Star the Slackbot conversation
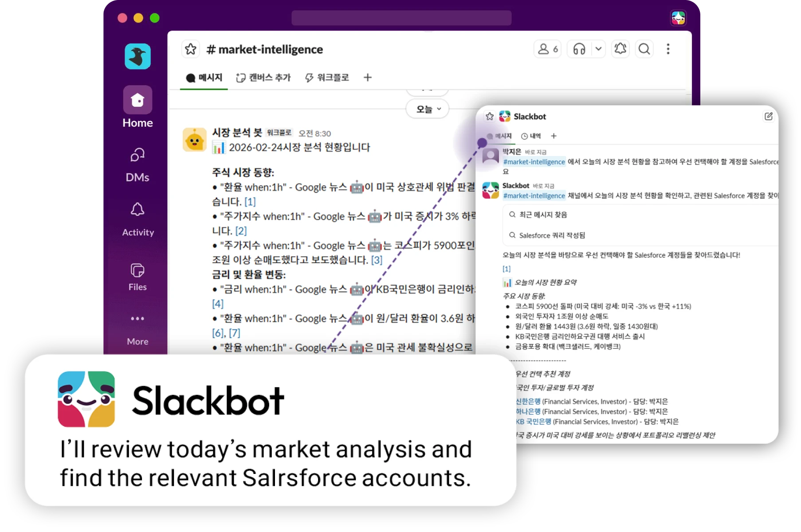 (x=490, y=117)
